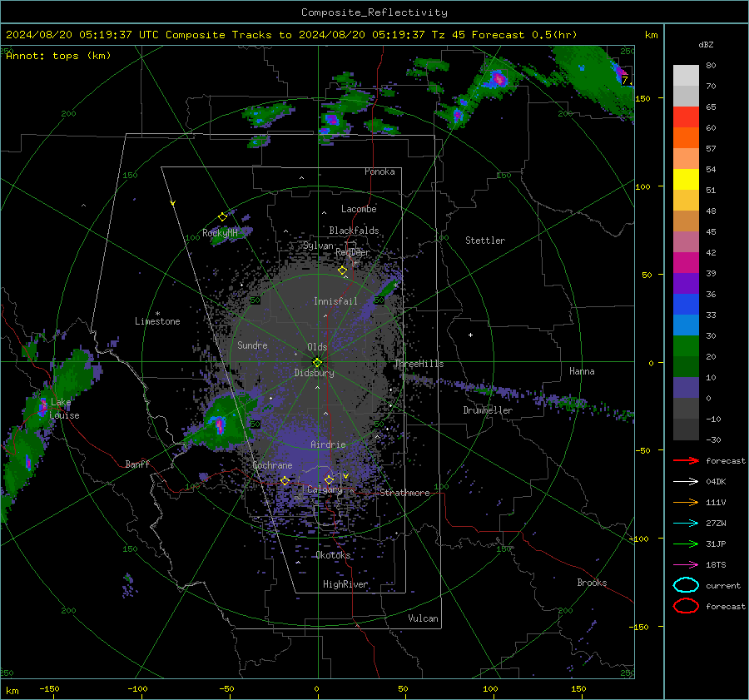Click the RockyMH label
The width and height of the screenshot is (749, 700).
click(x=220, y=233)
